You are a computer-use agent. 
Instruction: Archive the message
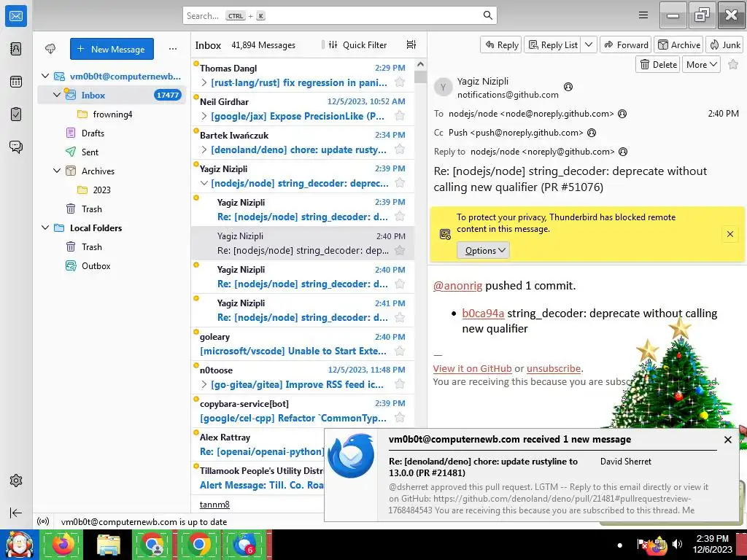(x=679, y=44)
